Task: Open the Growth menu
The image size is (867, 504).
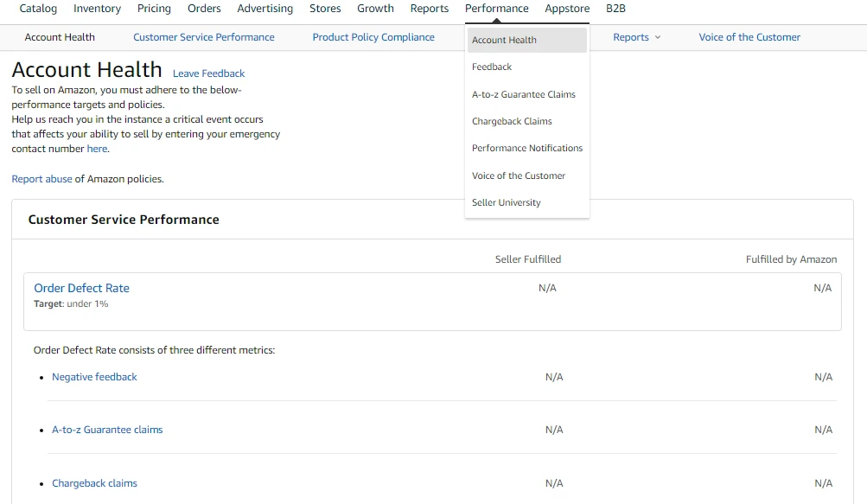Action: point(375,9)
